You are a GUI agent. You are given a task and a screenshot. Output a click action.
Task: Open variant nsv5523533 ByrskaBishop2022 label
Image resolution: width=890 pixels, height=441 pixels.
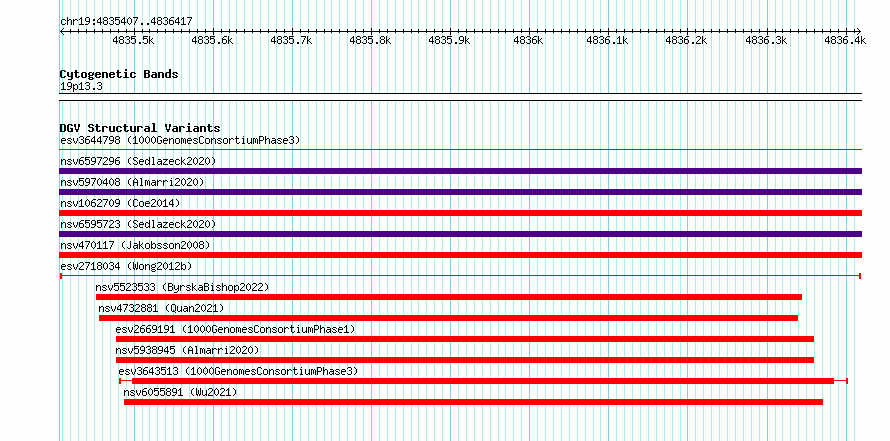click(182, 287)
